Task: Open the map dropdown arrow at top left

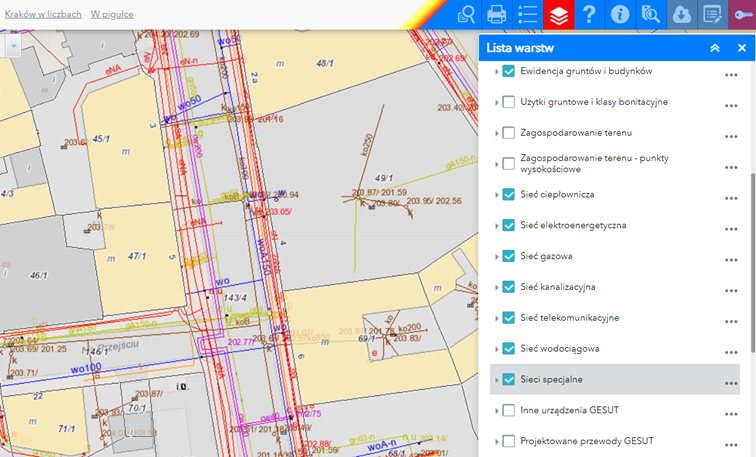Action: [x=14, y=46]
